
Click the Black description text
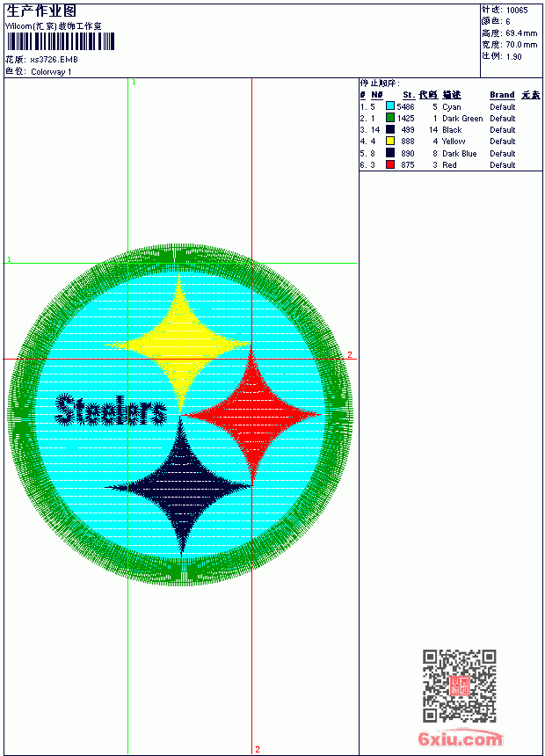[x=452, y=130]
